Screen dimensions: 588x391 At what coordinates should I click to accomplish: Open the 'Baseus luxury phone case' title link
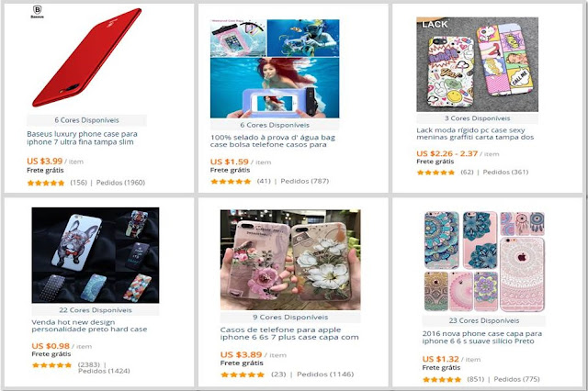tap(82, 138)
